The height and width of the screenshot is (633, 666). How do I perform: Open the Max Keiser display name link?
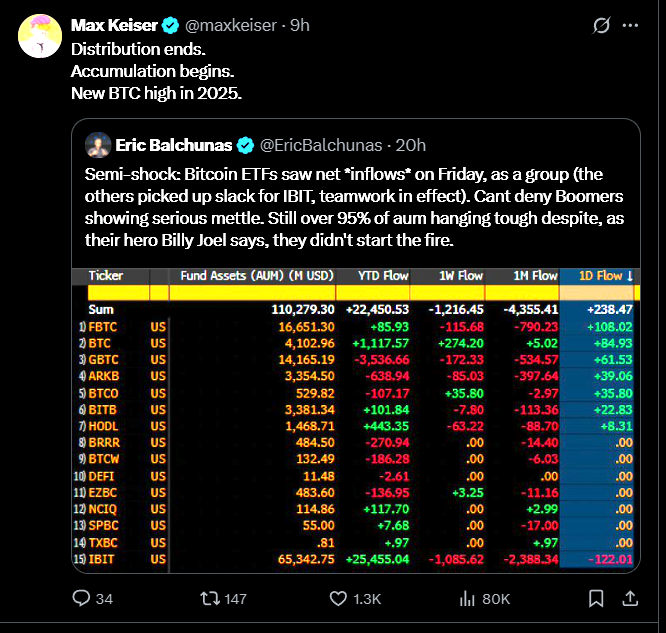click(115, 25)
